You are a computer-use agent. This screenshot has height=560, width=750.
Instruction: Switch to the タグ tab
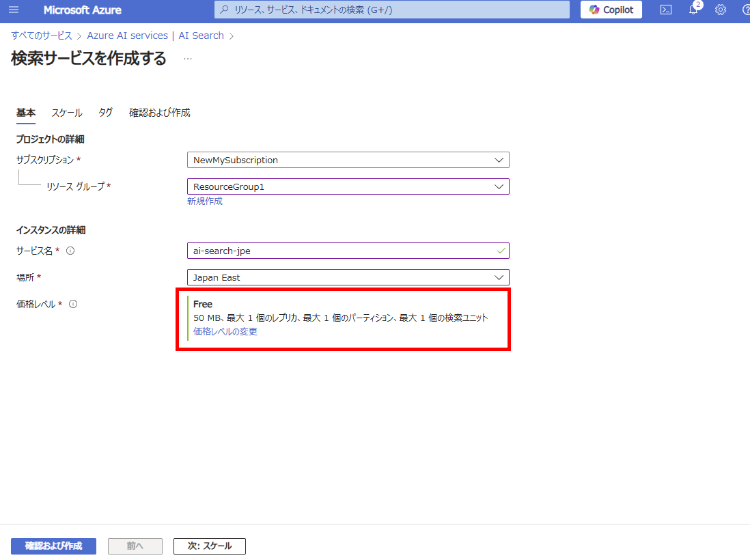click(x=105, y=113)
